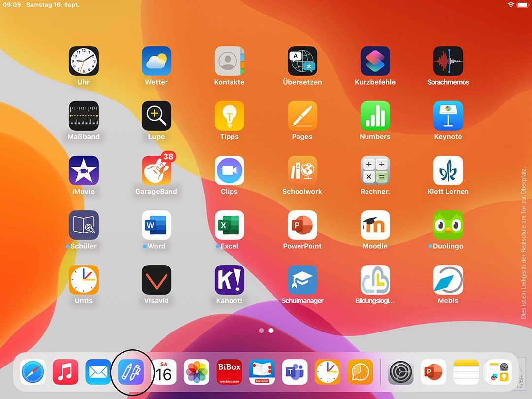Image resolution: width=532 pixels, height=399 pixels.
Task: Open the Notes app in the dock
Action: point(466,372)
